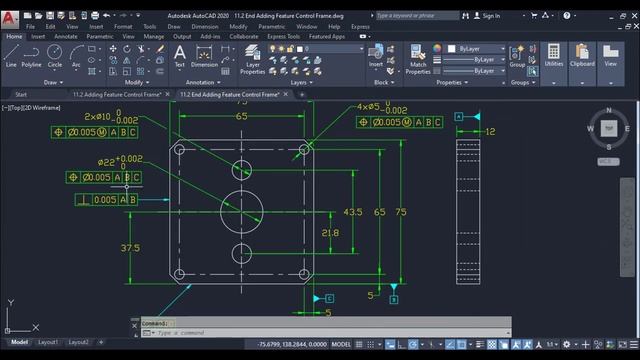This screenshot has width=640, height=360.
Task: Open the Format menu
Action: tap(123, 27)
